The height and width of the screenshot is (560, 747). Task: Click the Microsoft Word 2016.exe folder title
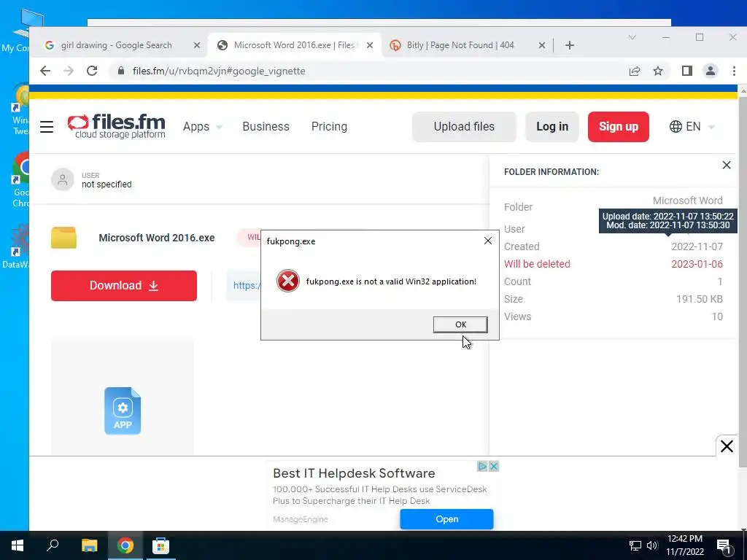click(x=157, y=238)
